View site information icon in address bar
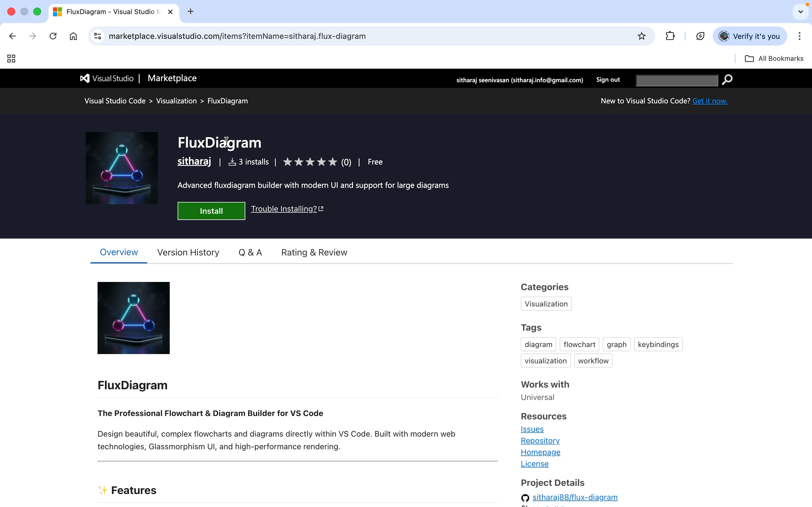 (98, 36)
